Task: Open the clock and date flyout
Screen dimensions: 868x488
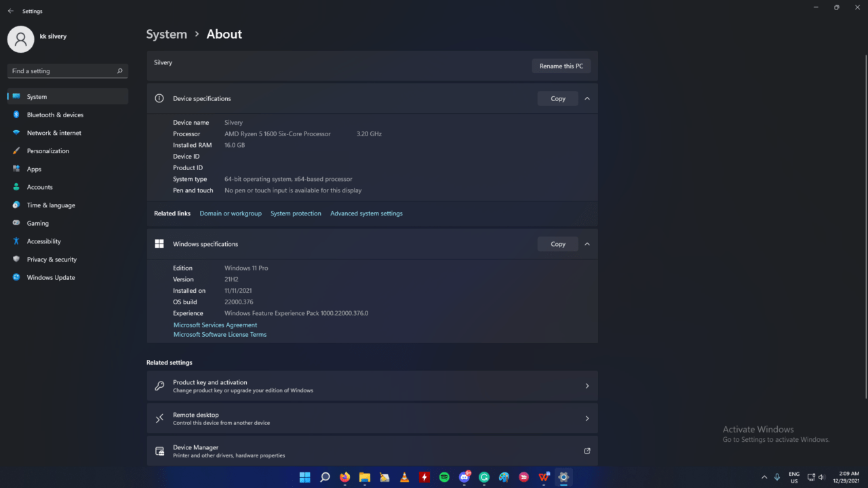Action: click(x=848, y=477)
